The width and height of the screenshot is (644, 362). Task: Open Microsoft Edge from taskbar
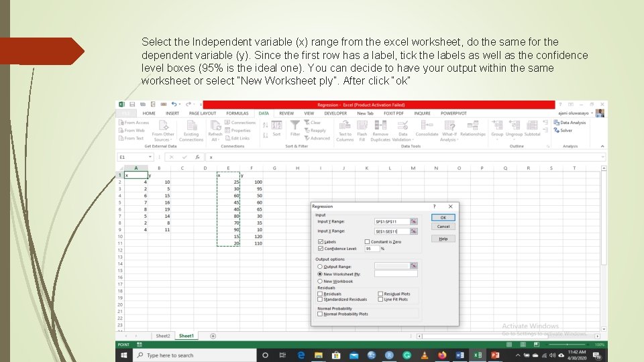pos(301,355)
